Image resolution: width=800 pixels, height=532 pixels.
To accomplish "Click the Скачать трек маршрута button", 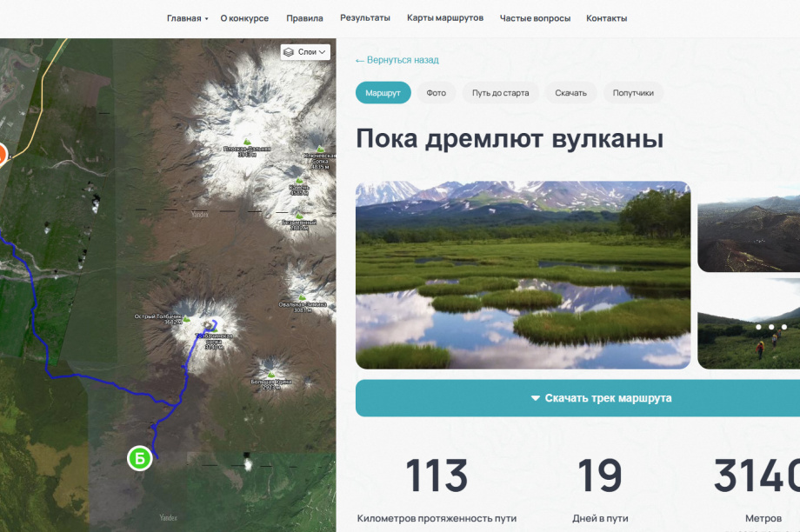I will [577, 398].
